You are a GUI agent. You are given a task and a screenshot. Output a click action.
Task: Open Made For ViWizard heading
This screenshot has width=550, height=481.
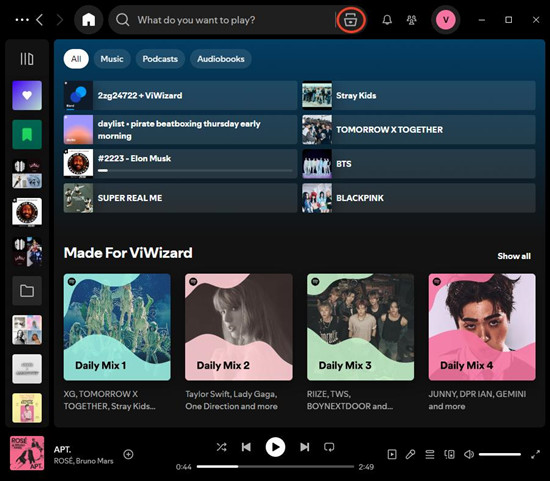coord(128,253)
